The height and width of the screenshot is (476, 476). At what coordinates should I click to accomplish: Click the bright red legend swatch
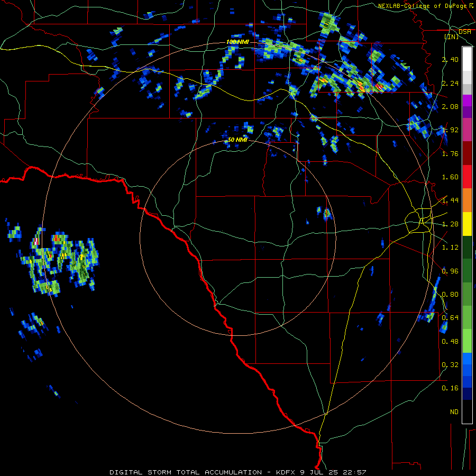pyautogui.click(x=467, y=177)
